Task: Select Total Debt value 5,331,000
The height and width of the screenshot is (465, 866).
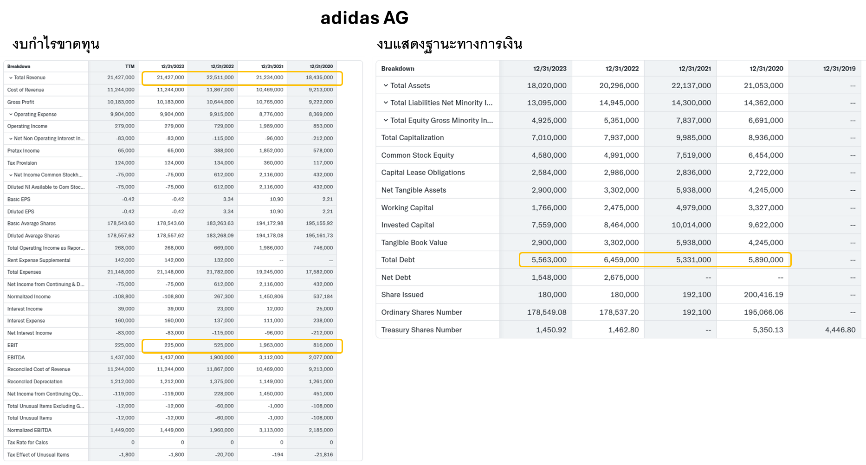Action: [694, 260]
